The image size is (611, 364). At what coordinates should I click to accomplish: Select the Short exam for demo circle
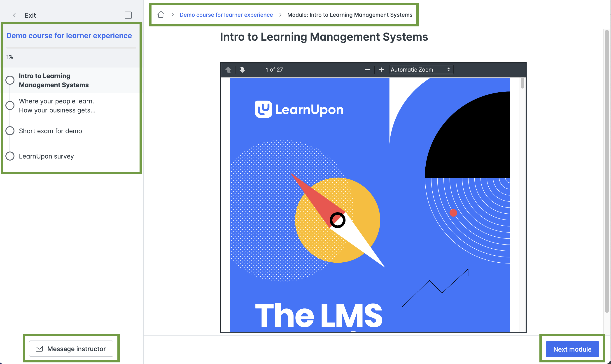[x=10, y=131]
